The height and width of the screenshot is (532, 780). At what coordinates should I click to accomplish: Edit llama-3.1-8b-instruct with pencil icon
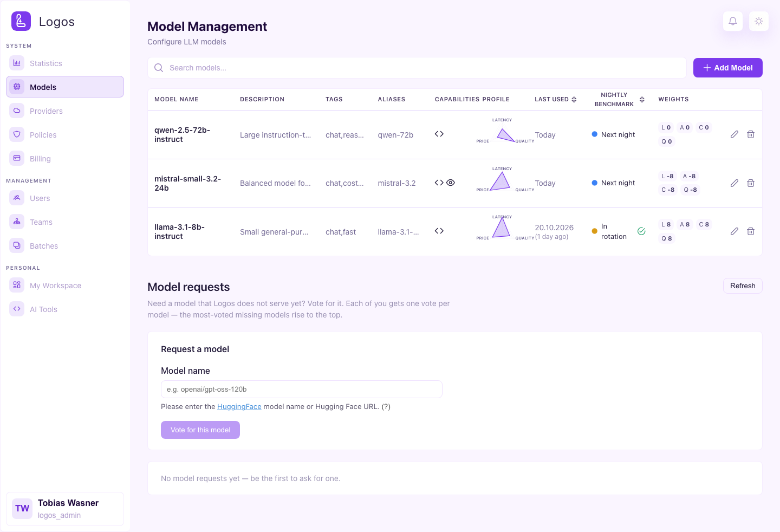[734, 231]
